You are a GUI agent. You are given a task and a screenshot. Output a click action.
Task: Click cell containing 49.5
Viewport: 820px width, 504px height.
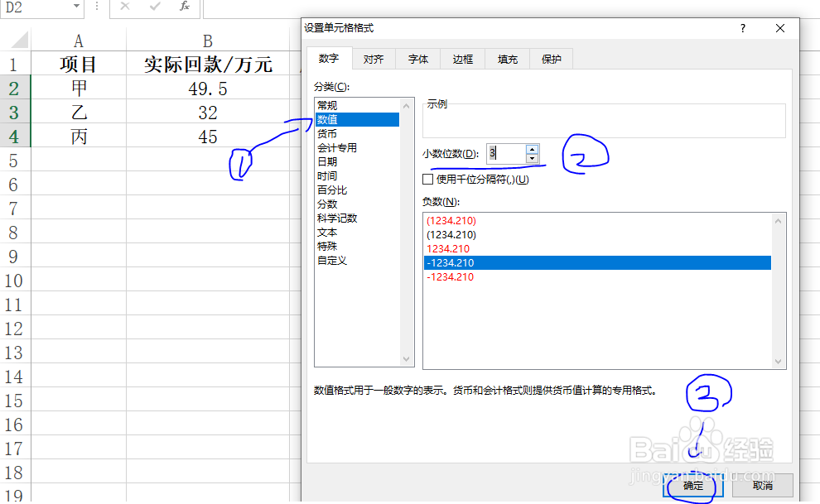(208, 88)
